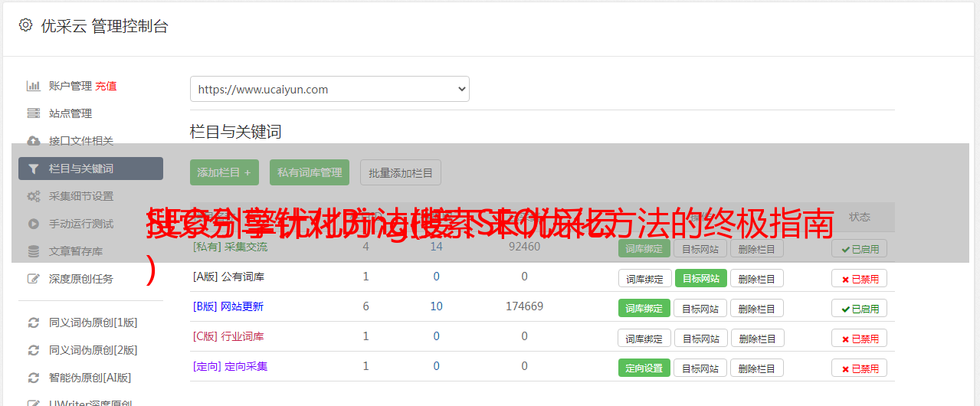The width and height of the screenshot is (980, 406).
Task: Click [定向] 定向采集 column name
Action: coord(230,366)
